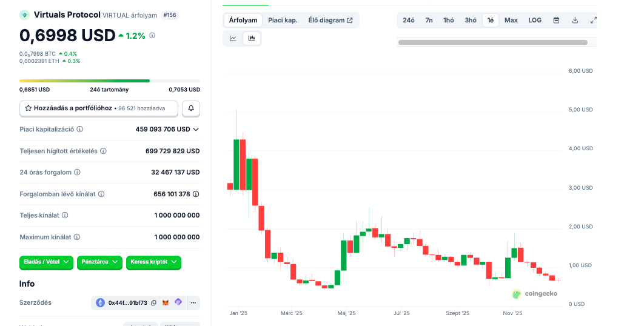644x326 pixels.
Task: Open the Élő diagram tab
Action: (330, 20)
